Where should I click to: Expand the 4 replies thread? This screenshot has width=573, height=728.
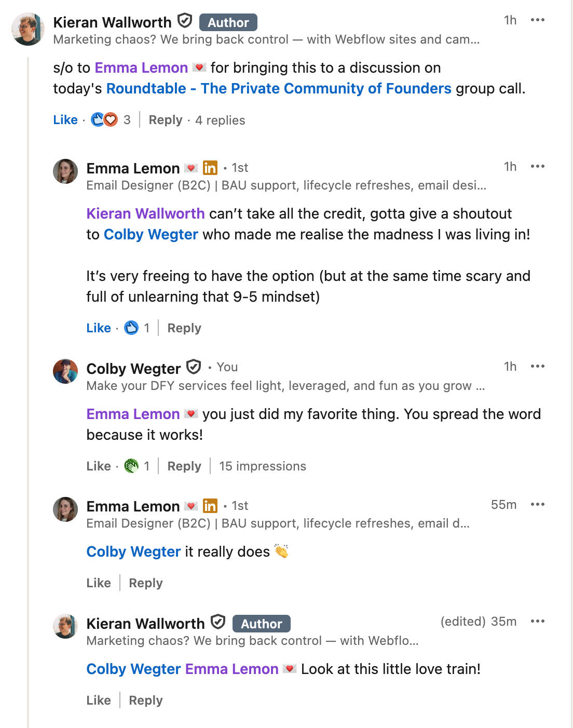tap(220, 120)
